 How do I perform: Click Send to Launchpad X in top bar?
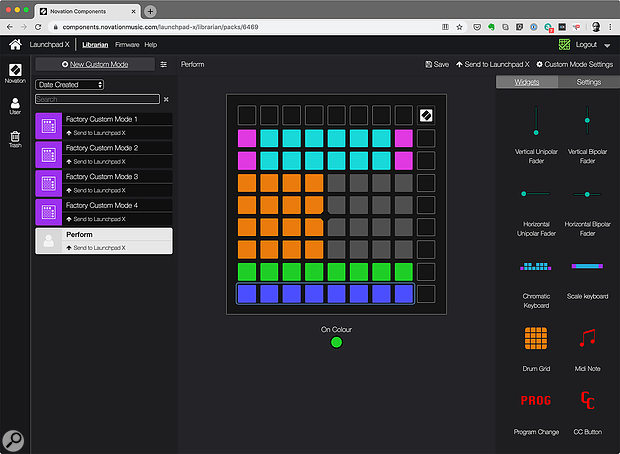click(x=493, y=64)
